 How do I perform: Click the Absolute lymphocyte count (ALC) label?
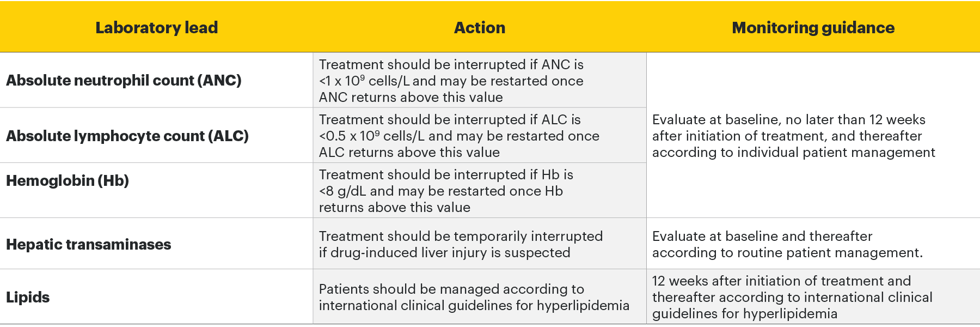[127, 136]
